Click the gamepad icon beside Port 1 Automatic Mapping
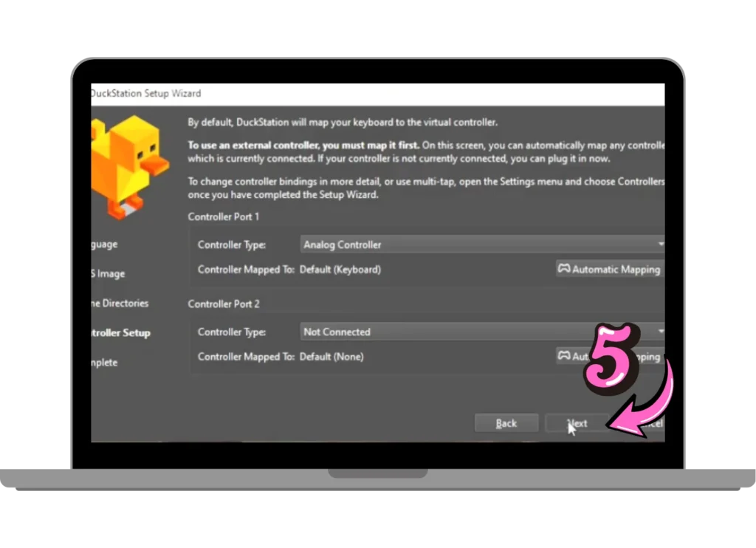Viewport: 756px width, 548px height. (564, 268)
